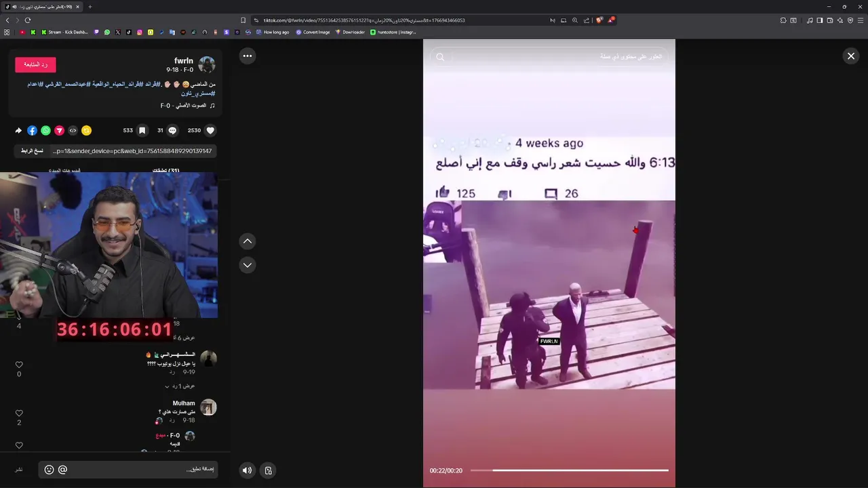The width and height of the screenshot is (868, 488).
Task: Open the Brave VPN shield icon
Action: [850, 20]
